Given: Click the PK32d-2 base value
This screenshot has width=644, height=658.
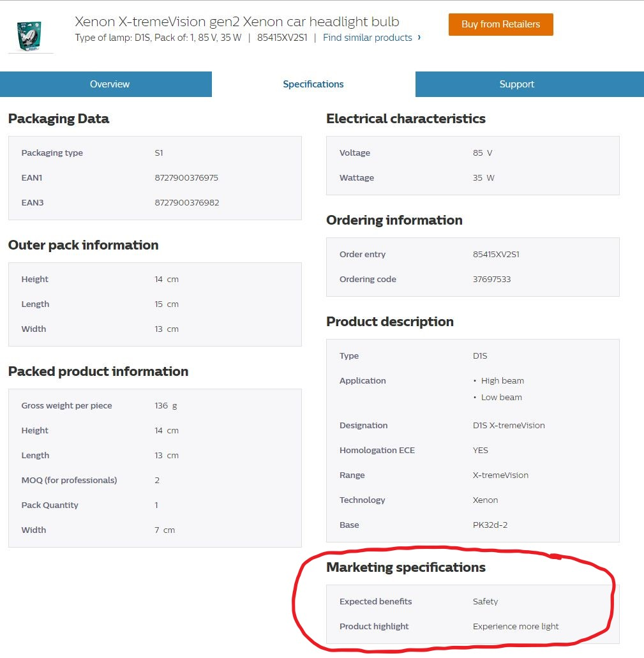Looking at the screenshot, I should (490, 525).
